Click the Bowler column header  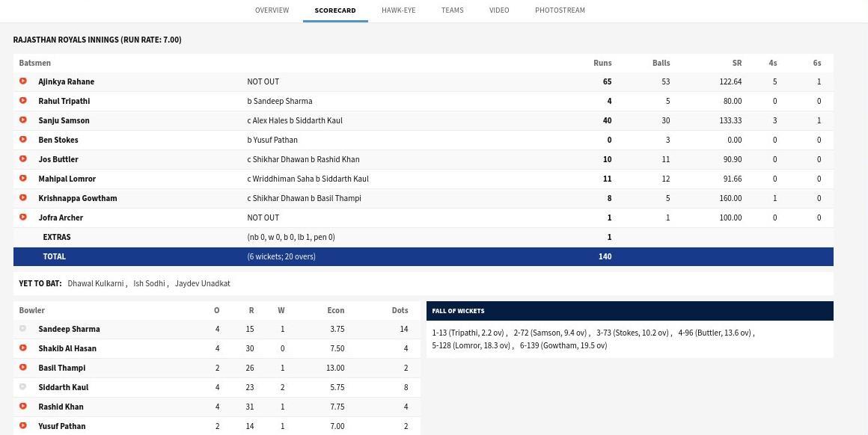point(32,311)
